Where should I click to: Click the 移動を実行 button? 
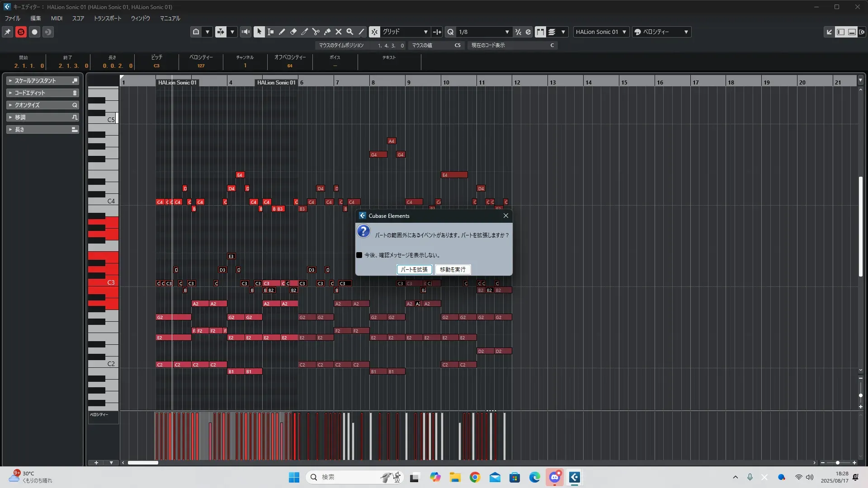pos(453,270)
